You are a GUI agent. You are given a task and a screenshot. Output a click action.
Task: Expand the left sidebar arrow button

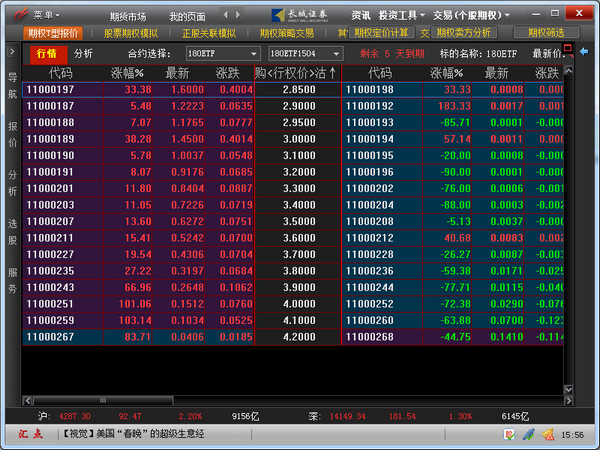pos(12,52)
